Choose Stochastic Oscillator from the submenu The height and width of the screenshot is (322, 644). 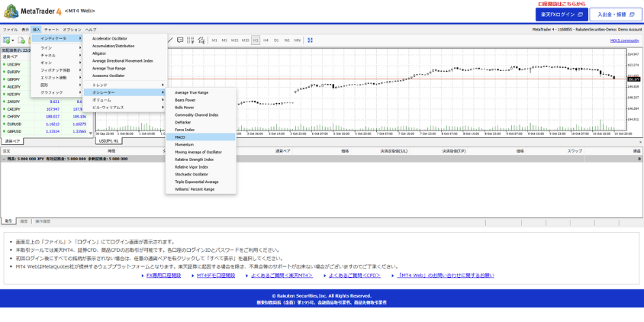coord(191,174)
